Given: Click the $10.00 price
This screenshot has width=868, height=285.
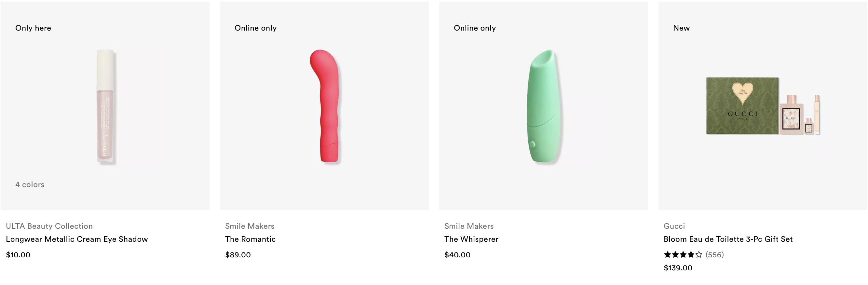Looking at the screenshot, I should pos(18,255).
